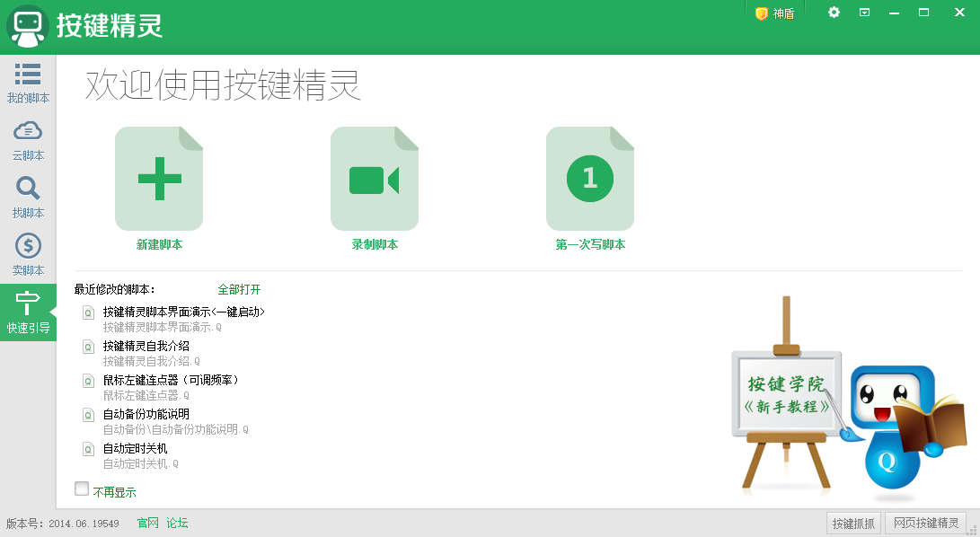Open 找脚本 search section
Viewport: 980px width, 537px height.
pyautogui.click(x=28, y=199)
